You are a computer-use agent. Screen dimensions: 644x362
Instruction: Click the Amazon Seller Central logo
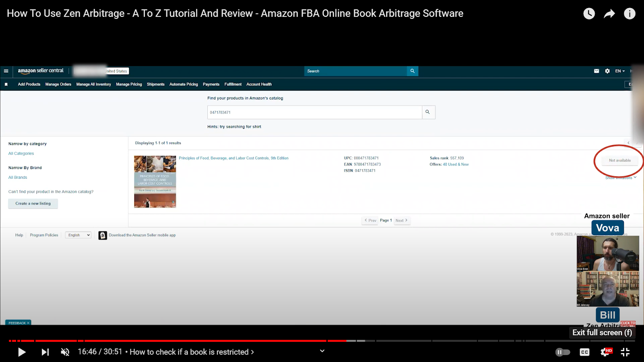(41, 71)
